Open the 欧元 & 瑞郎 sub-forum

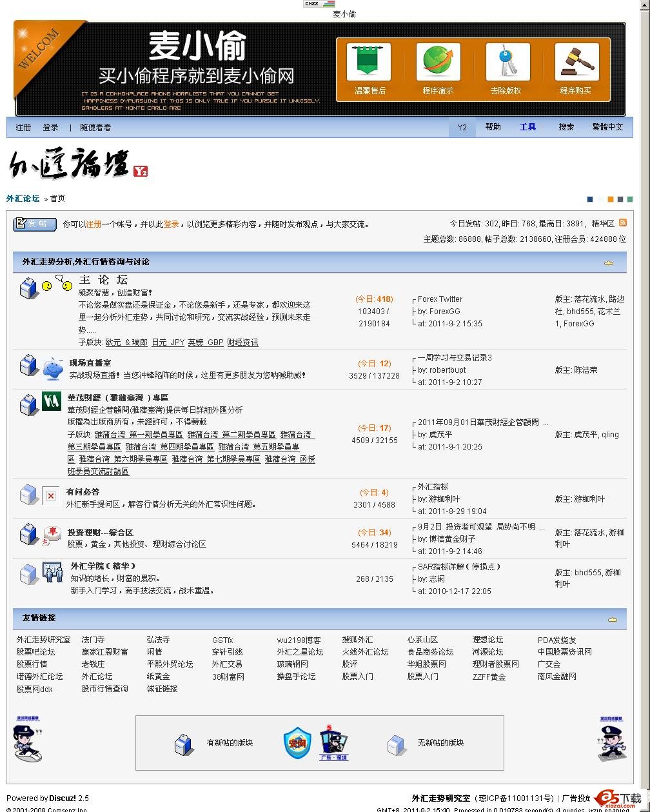tap(126, 342)
